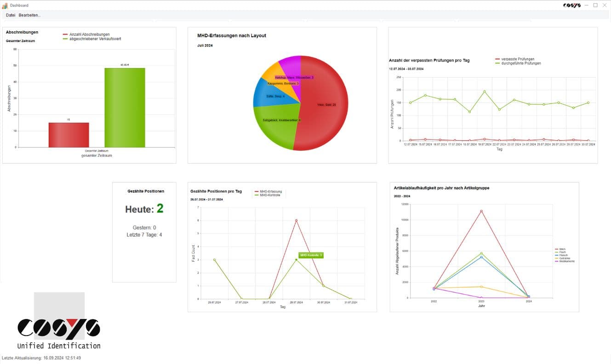Toggle Anzahl Abschreibungen legend entry
The height and width of the screenshot is (364, 611).
pos(86,34)
